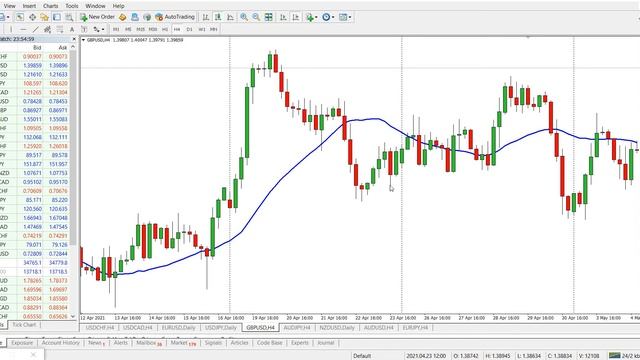
Task: Select the M30 timeframe button
Action: click(153, 29)
